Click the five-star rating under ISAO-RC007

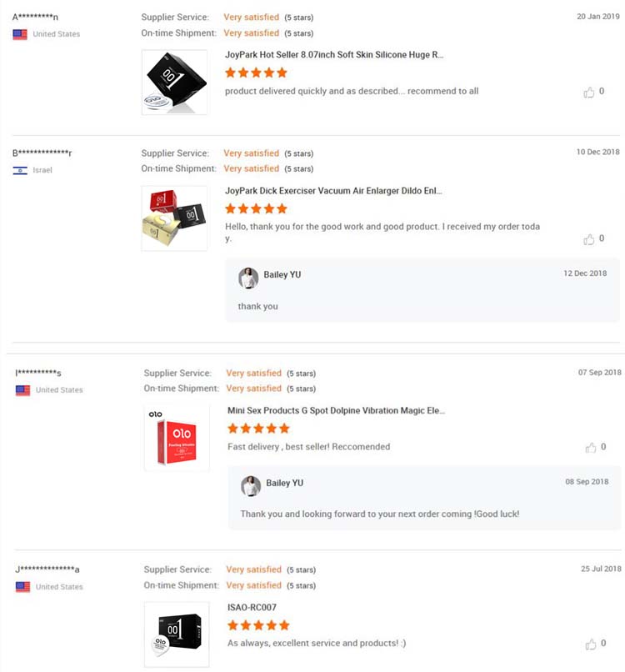coord(258,624)
